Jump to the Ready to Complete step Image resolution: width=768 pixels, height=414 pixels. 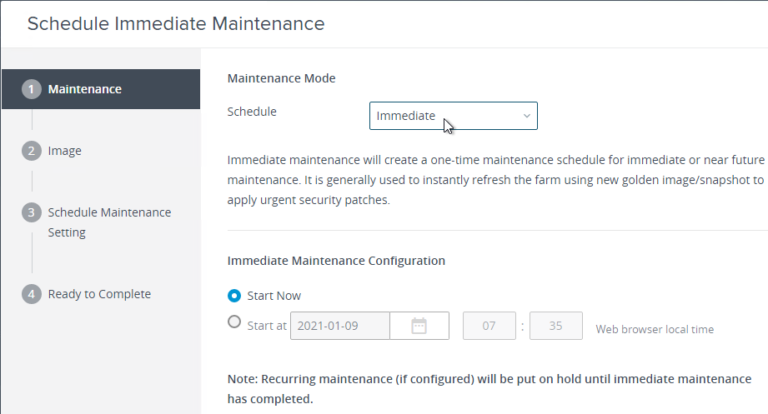pyautogui.click(x=99, y=294)
